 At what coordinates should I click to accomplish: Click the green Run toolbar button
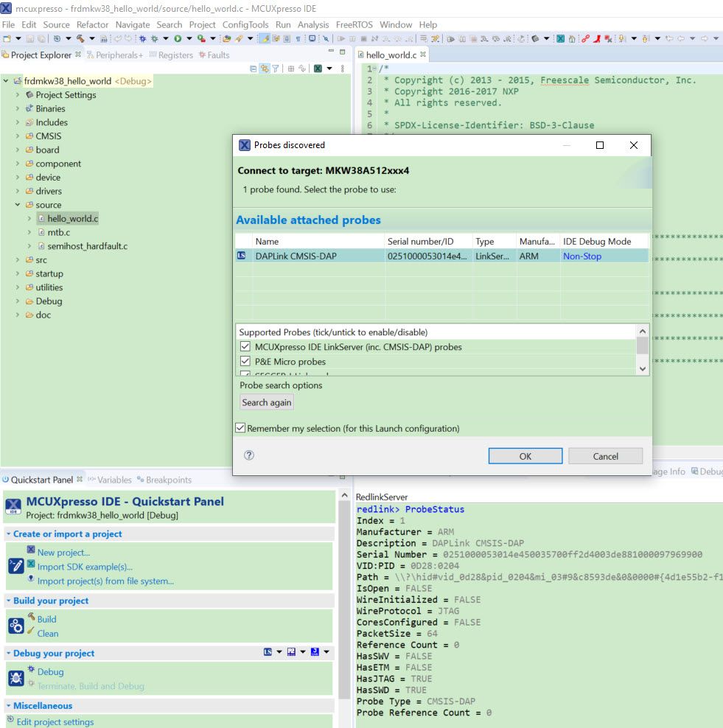178,38
